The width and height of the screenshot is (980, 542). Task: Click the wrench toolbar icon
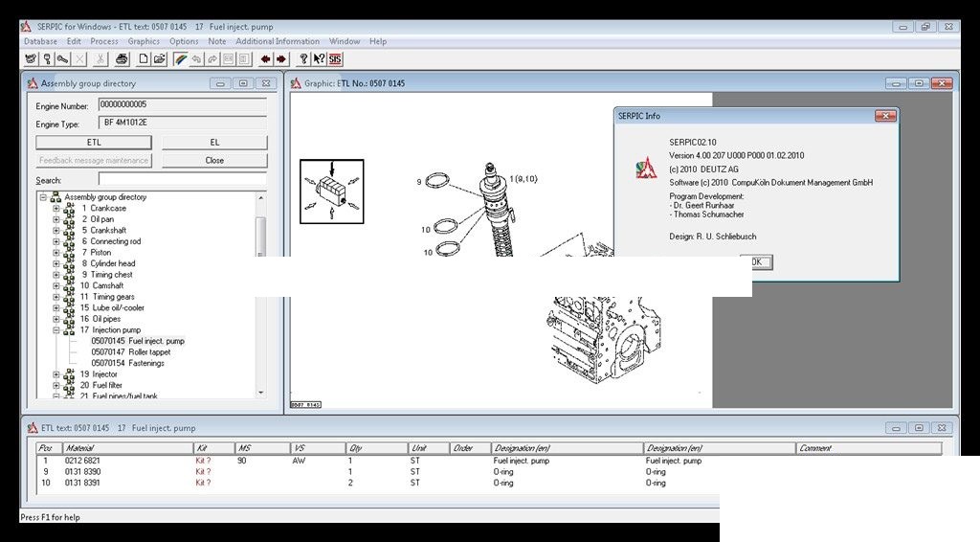pos(63,58)
